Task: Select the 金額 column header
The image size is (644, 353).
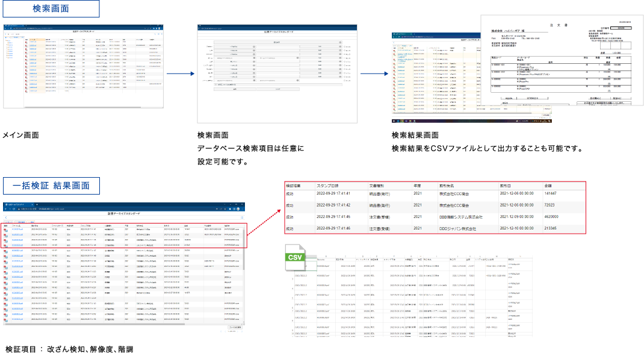Action: [548, 186]
